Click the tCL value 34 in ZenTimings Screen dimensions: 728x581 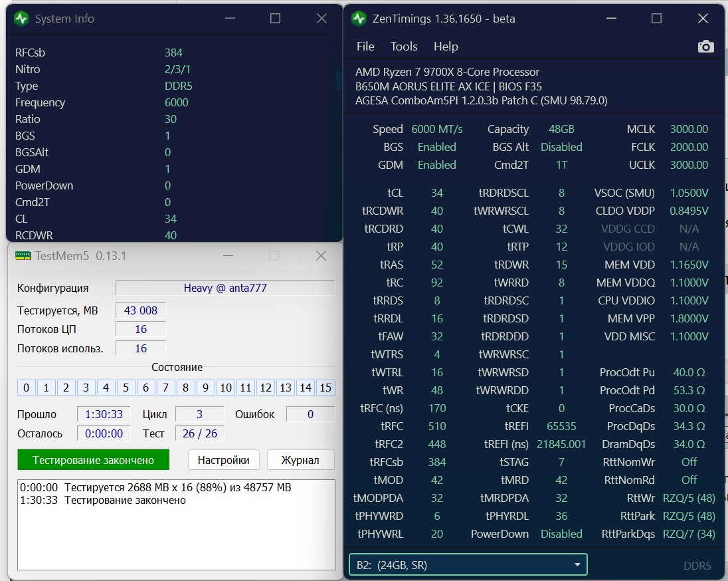click(x=437, y=193)
